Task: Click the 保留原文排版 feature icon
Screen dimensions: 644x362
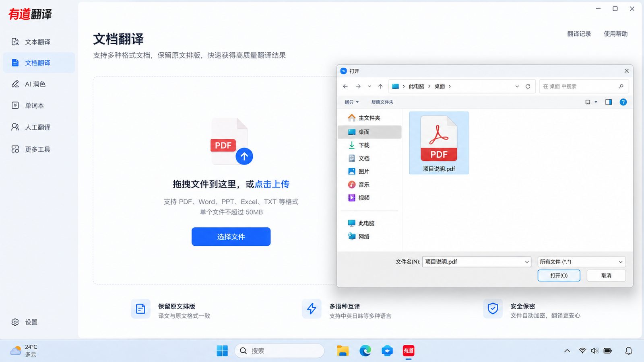Action: click(x=140, y=309)
